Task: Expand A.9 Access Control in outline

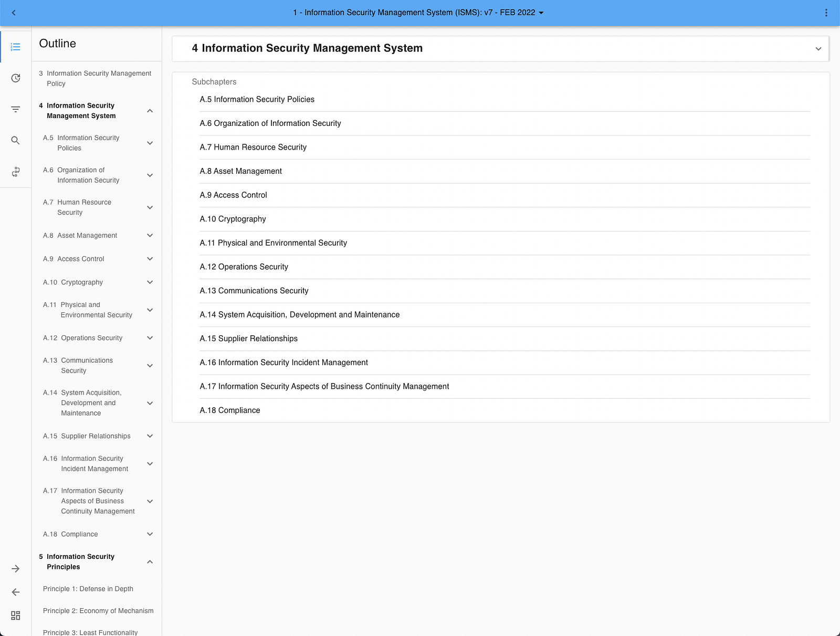Action: click(x=150, y=259)
